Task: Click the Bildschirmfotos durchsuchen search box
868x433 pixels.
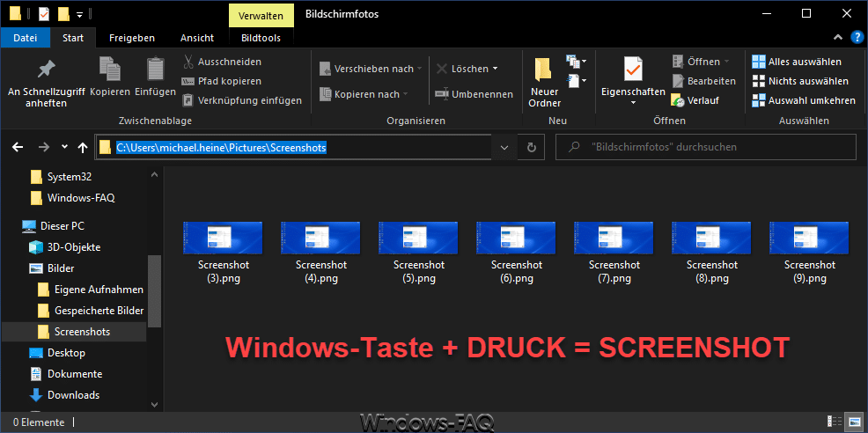Action: tap(706, 147)
